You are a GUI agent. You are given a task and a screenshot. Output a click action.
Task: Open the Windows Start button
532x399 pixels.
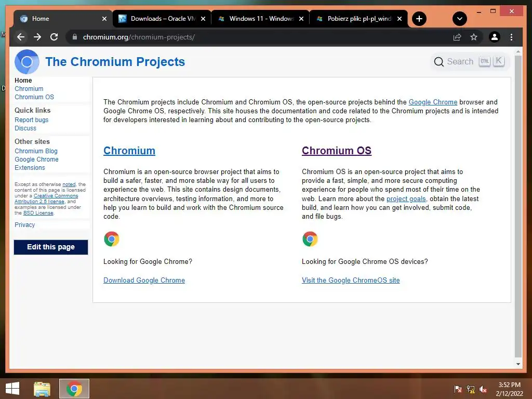pyautogui.click(x=12, y=389)
